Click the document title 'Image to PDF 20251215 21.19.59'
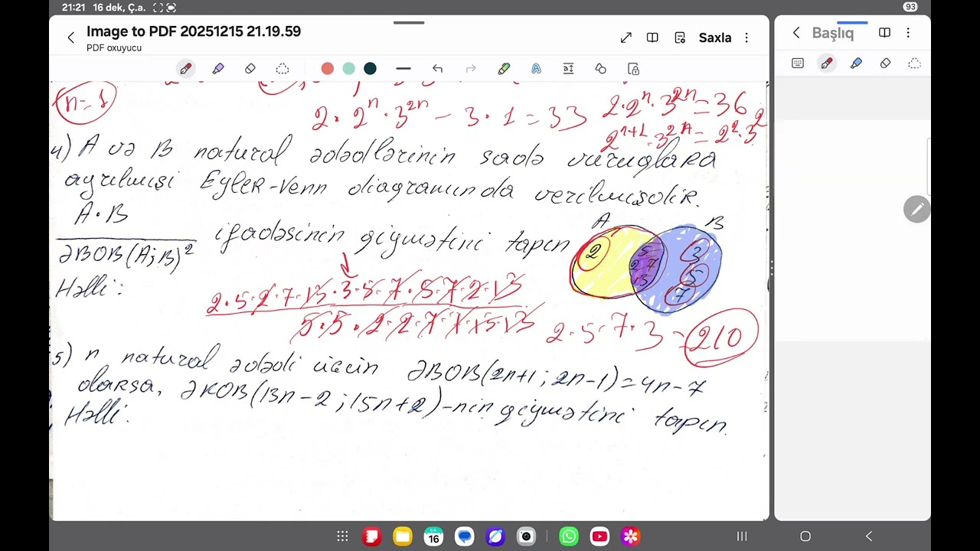This screenshot has height=551, width=980. [194, 31]
